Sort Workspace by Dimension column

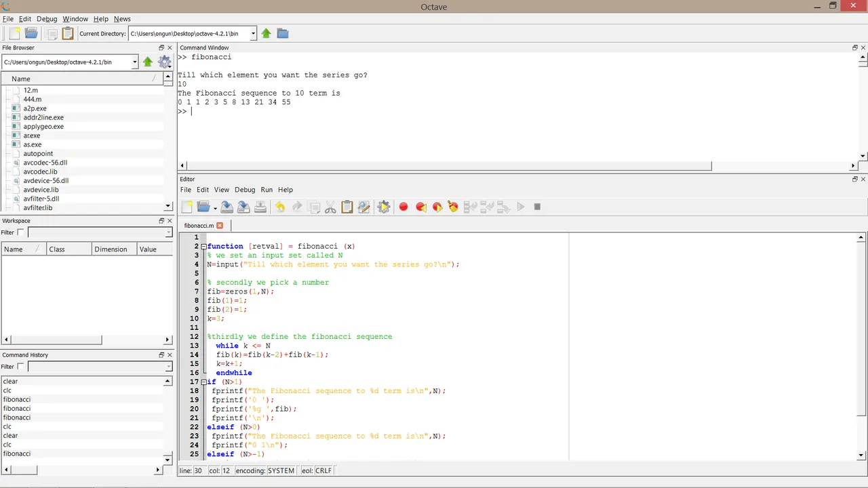pyautogui.click(x=114, y=249)
